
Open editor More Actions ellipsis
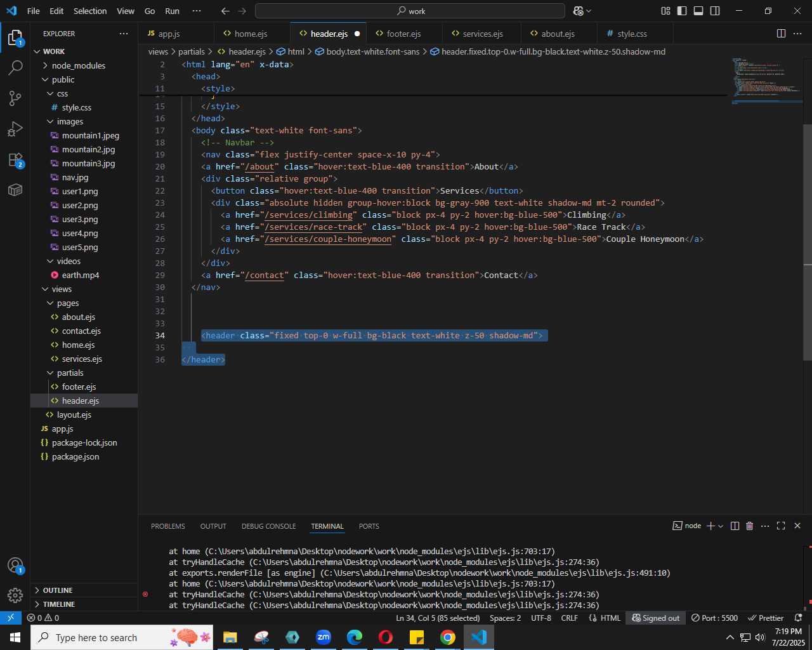tap(797, 34)
